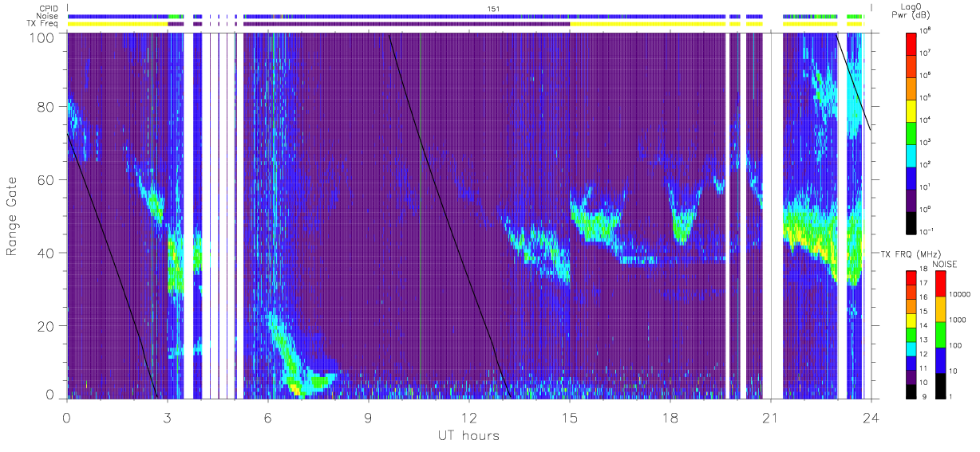The image size is (980, 452).
Task: Click the '24' tick on UT hours axis
Action: coord(871,416)
